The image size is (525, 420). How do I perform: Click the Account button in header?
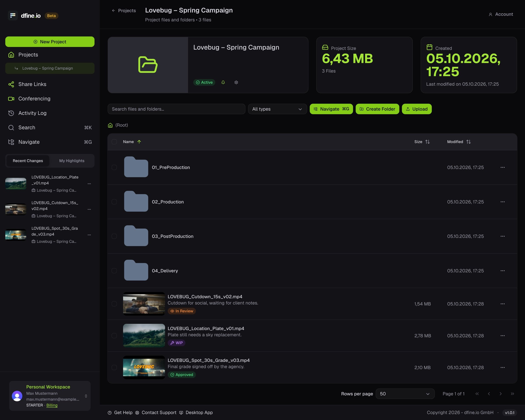[x=501, y=14]
